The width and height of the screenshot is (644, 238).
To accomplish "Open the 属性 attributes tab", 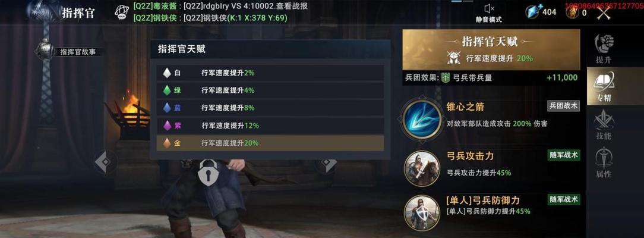I will point(604,162).
